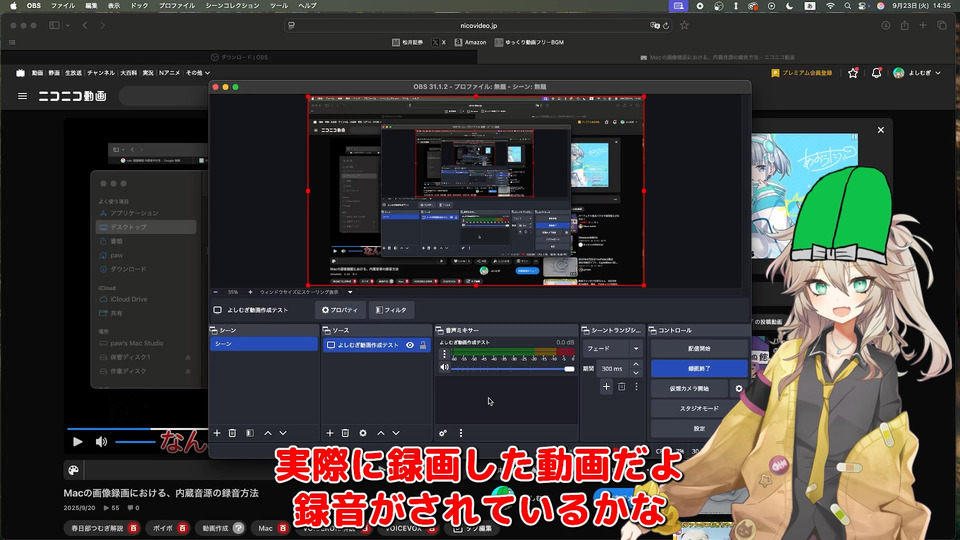Click 仮想カメラ開始 button
This screenshot has width=960, height=540.
tap(689, 388)
